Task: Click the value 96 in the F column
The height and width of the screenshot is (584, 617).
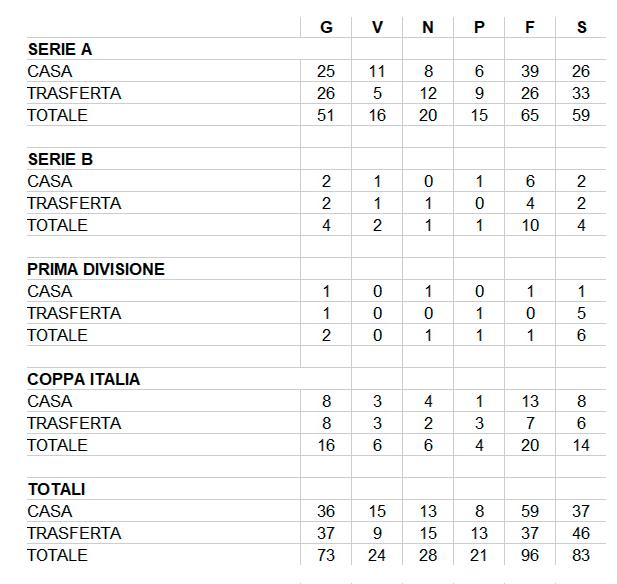Action: 530,555
